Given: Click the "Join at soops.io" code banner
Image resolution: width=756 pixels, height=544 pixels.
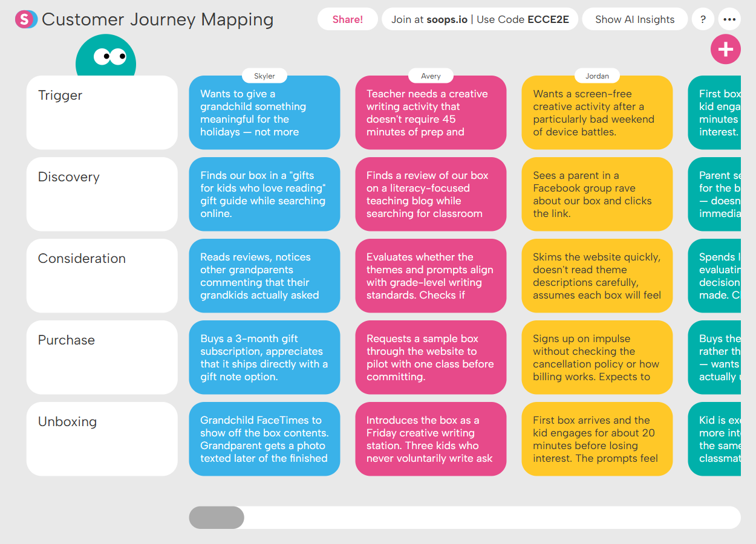Looking at the screenshot, I should coord(480,19).
